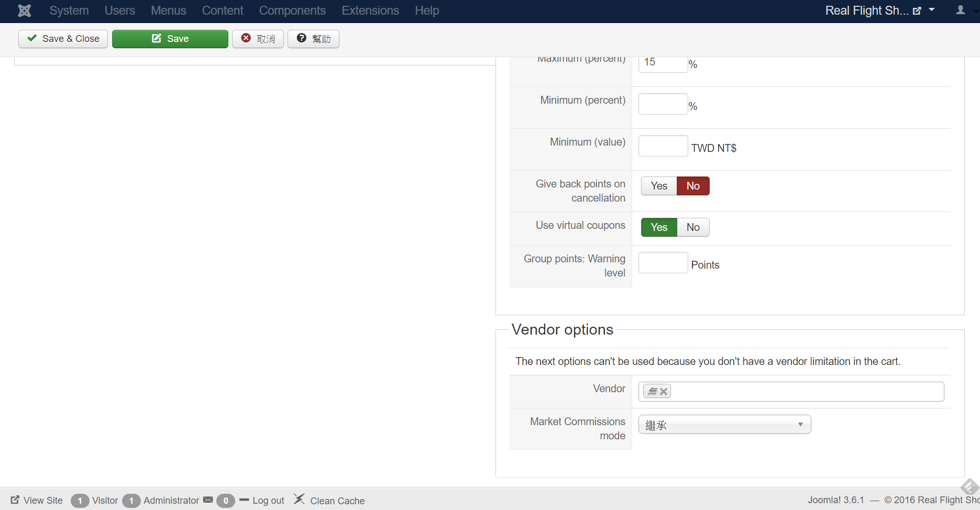Open the Users menu

click(x=120, y=10)
